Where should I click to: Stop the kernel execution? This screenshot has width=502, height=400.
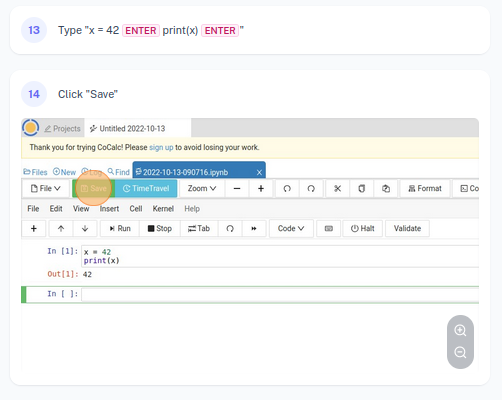tap(160, 228)
